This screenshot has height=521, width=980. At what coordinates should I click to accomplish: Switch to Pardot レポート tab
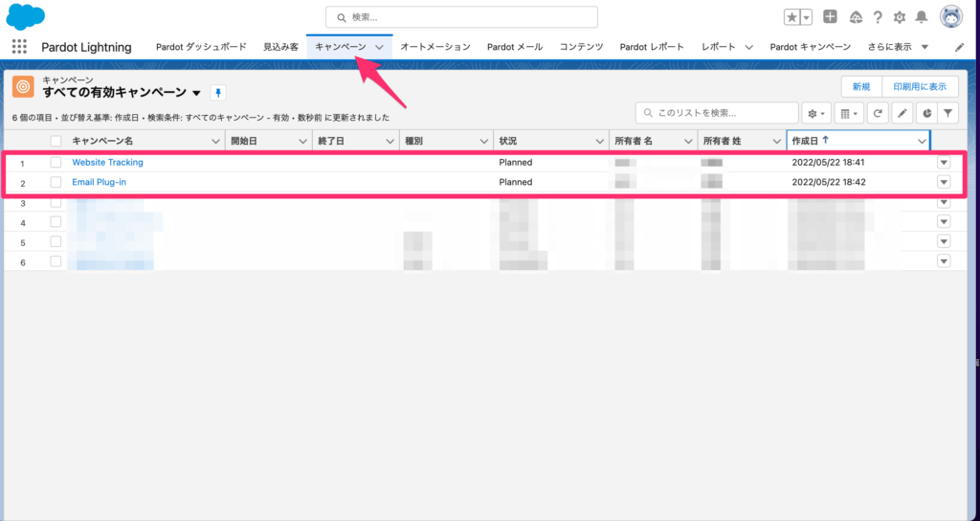coord(652,47)
